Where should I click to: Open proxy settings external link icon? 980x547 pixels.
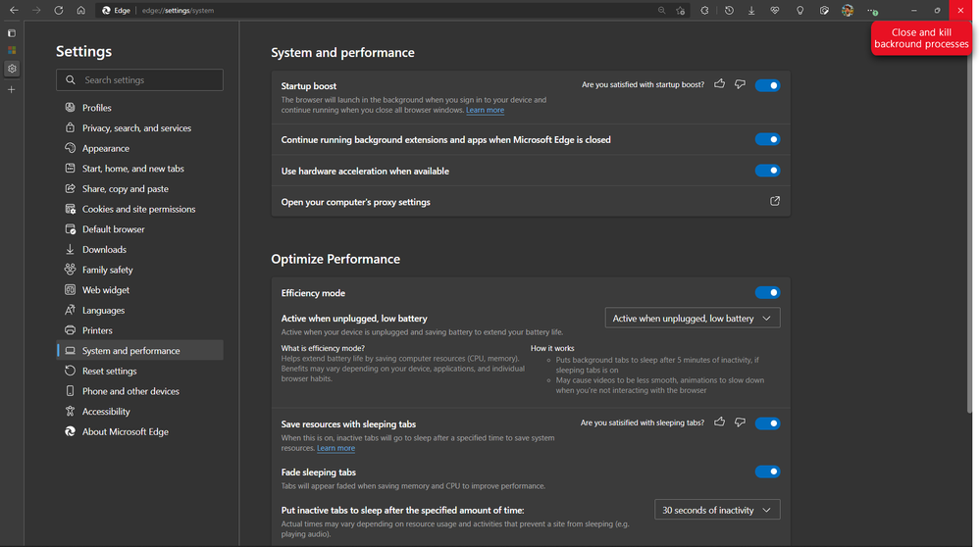775,201
